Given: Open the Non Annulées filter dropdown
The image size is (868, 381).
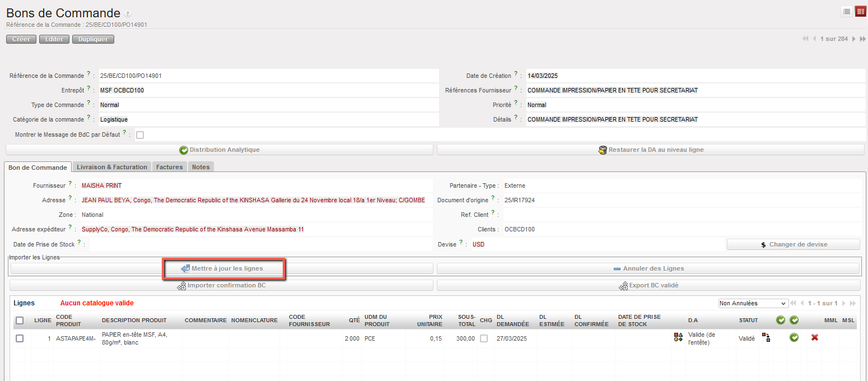Looking at the screenshot, I should (753, 303).
